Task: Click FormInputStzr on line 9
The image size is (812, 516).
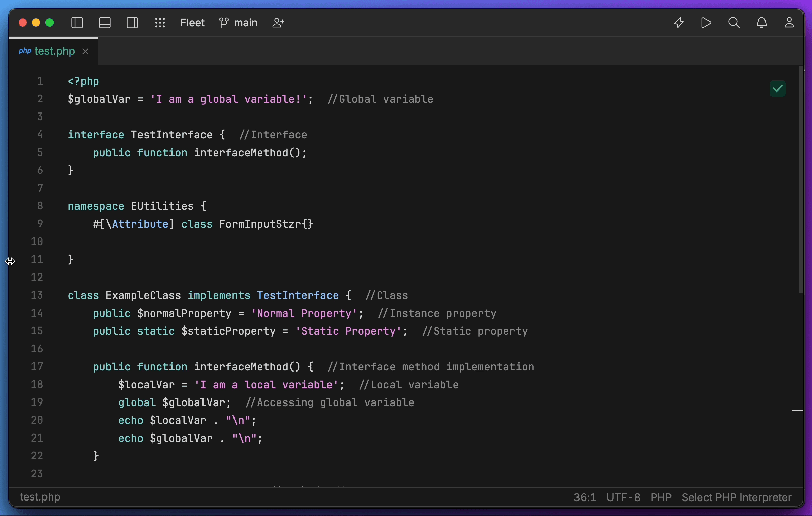Action: (260, 224)
